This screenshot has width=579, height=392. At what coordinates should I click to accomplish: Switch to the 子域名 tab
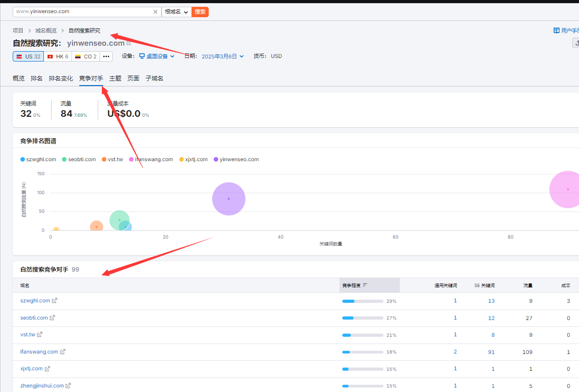tap(154, 78)
